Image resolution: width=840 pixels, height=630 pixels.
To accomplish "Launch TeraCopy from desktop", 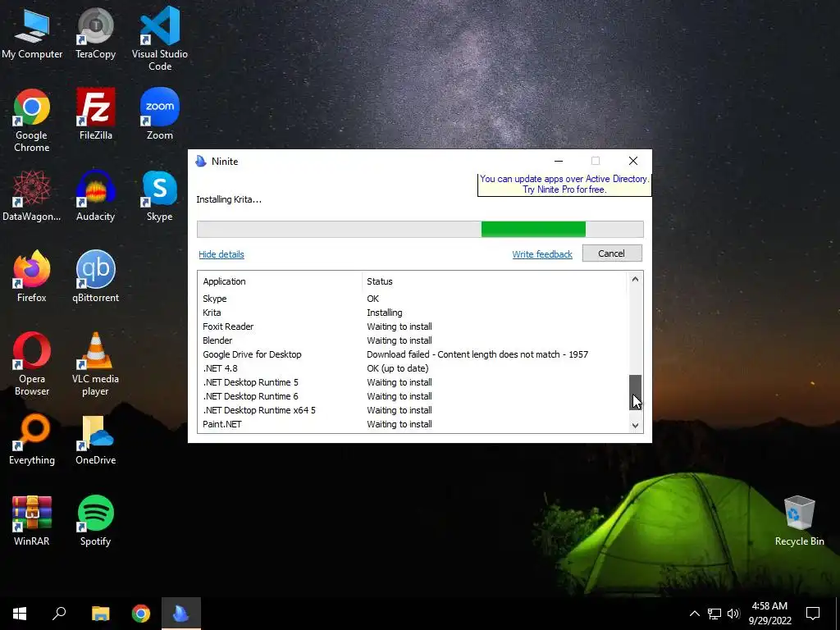I will click(95, 34).
